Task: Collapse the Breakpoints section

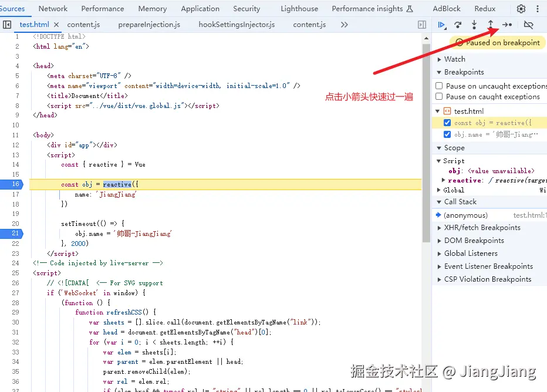Action: [x=439, y=72]
